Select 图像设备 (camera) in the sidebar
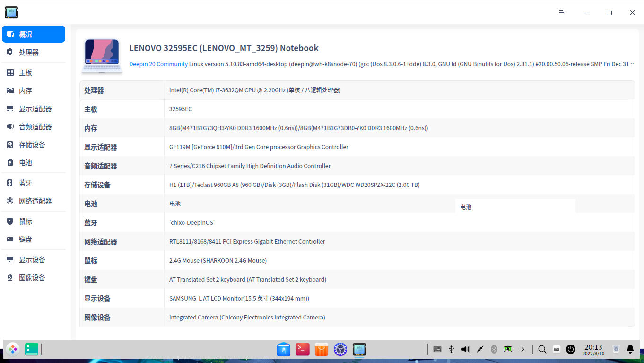644x363 pixels. pos(34,278)
